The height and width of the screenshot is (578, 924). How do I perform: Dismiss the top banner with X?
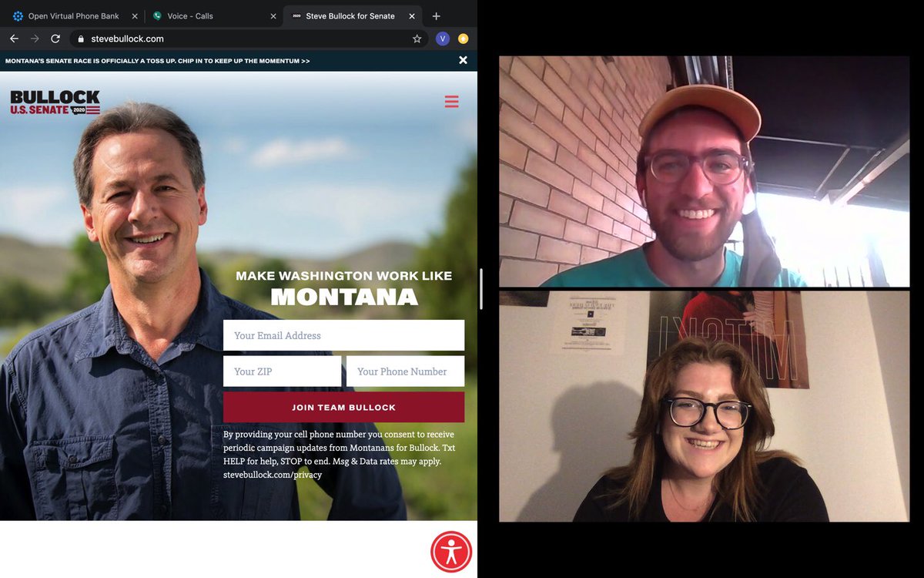(463, 60)
